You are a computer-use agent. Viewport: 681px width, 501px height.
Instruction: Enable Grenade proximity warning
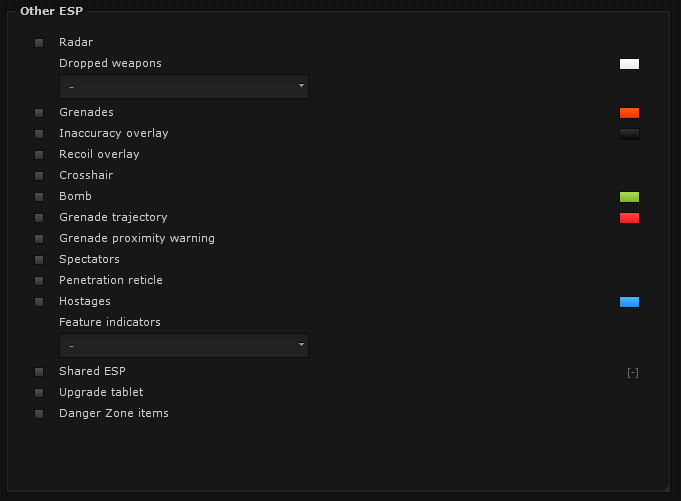tap(39, 239)
